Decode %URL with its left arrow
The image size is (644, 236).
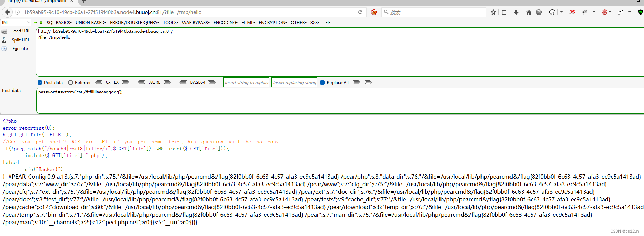point(141,82)
